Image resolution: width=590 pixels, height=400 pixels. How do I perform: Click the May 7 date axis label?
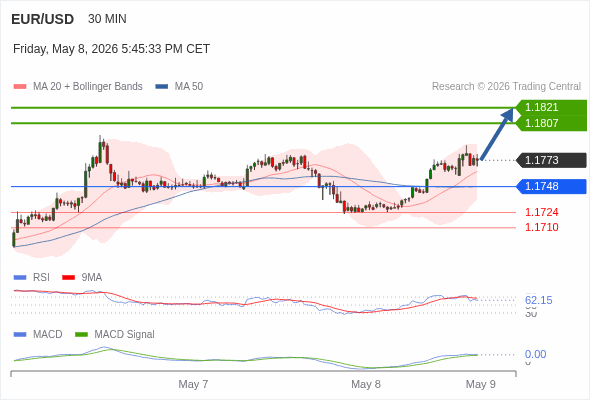(x=193, y=384)
